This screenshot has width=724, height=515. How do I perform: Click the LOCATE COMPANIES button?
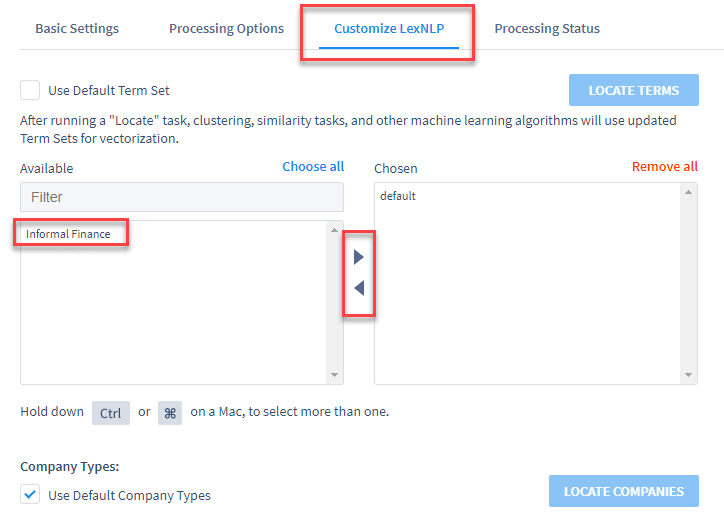click(624, 491)
